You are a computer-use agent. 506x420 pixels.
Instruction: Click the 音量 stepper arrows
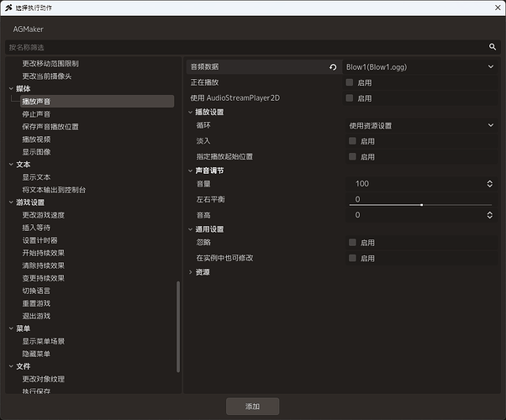(x=489, y=184)
